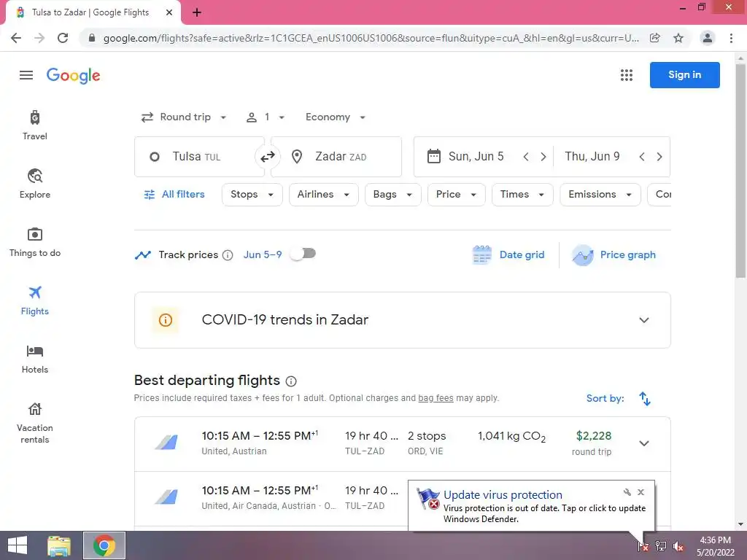Image resolution: width=747 pixels, height=560 pixels.
Task: Move return date one day earlier
Action: pos(642,157)
